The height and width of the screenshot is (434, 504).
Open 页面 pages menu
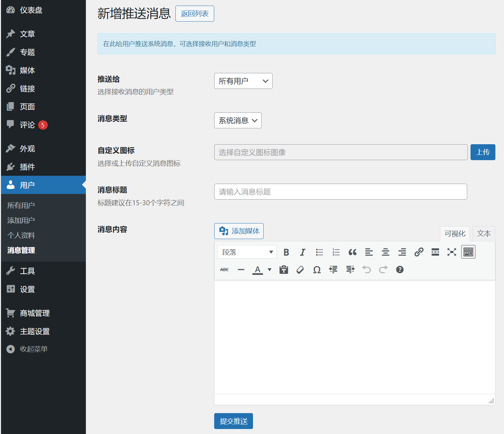(x=43, y=107)
